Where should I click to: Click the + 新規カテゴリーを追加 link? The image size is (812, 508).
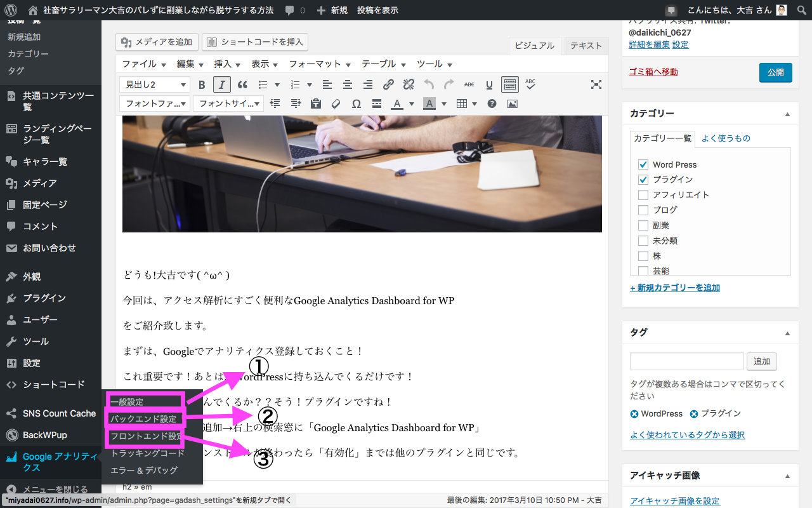pos(675,288)
